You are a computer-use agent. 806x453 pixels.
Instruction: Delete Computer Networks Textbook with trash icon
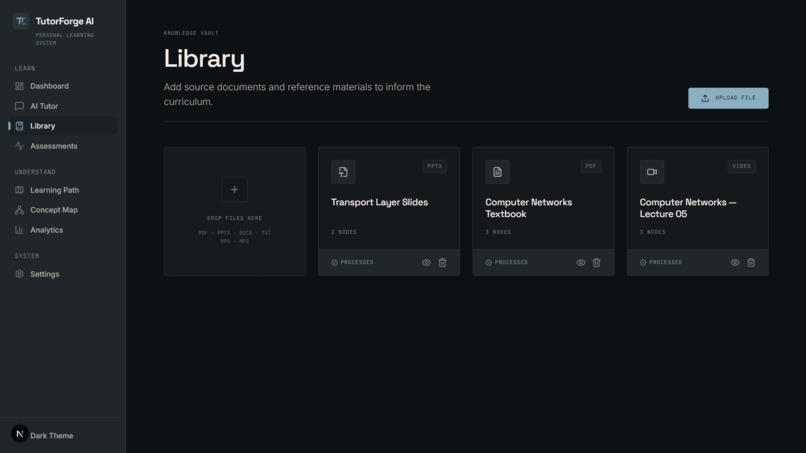click(596, 262)
